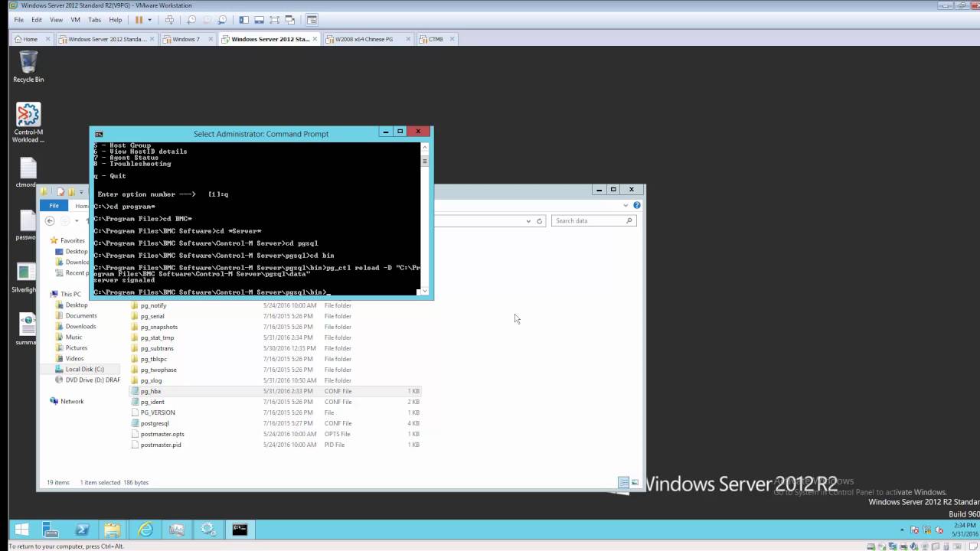Launch PowerShell from the taskbar
This screenshot has width=980, height=551.
tap(82, 530)
